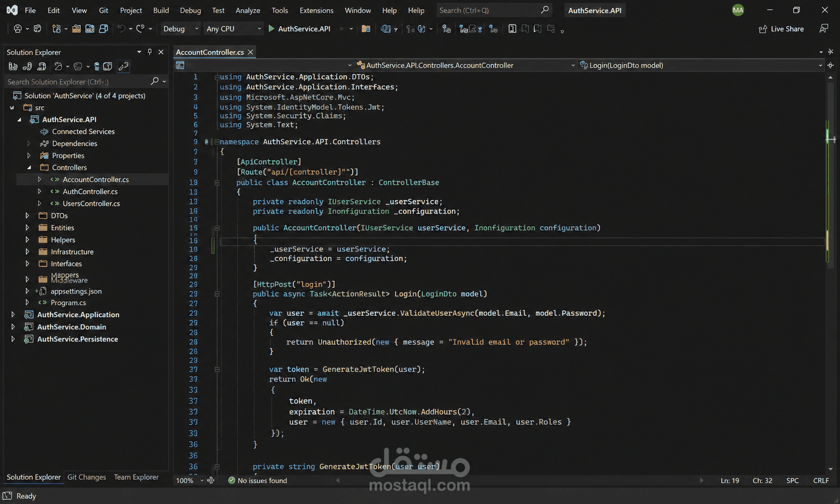The image size is (840, 504).
Task: Collapse the src folder node
Action: [x=12, y=107]
